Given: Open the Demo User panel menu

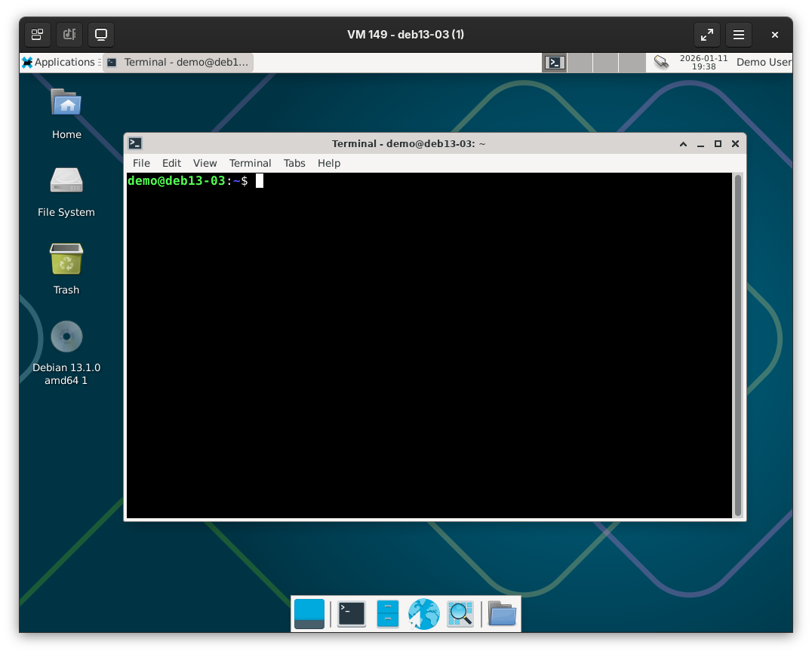Looking at the screenshot, I should (x=763, y=62).
